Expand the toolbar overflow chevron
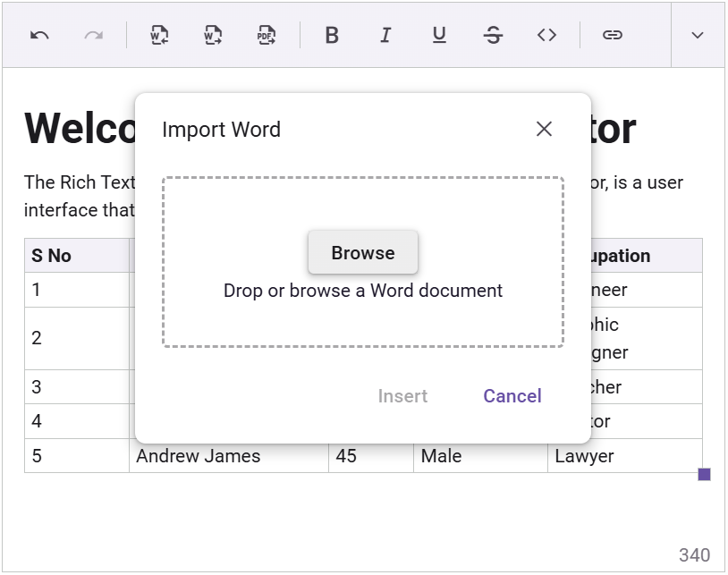This screenshot has height=575, width=728. pos(696,35)
